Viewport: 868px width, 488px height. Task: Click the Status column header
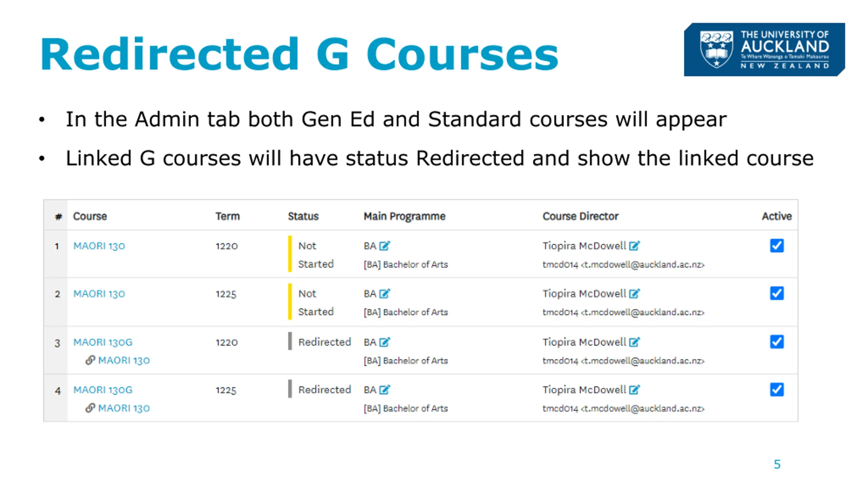coord(303,216)
